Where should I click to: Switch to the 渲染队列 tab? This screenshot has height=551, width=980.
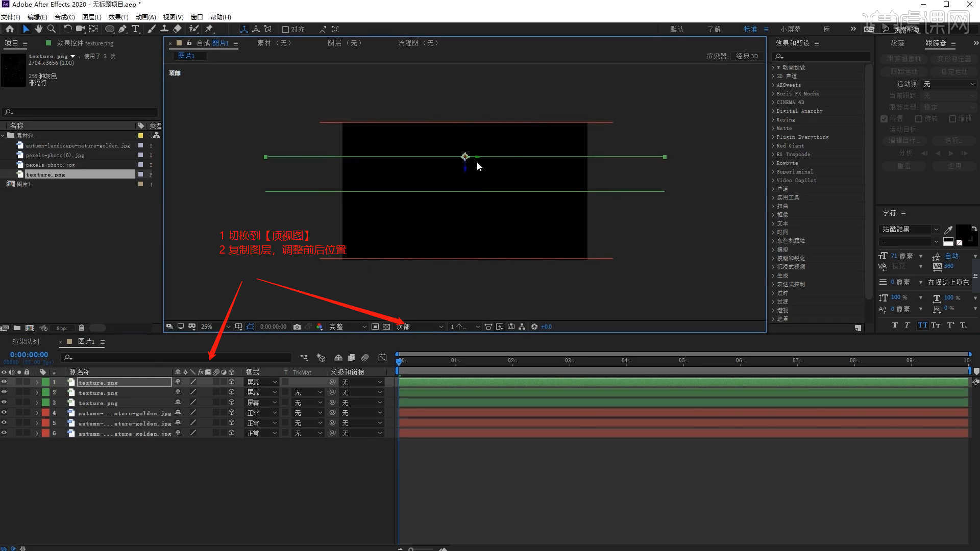(x=26, y=341)
